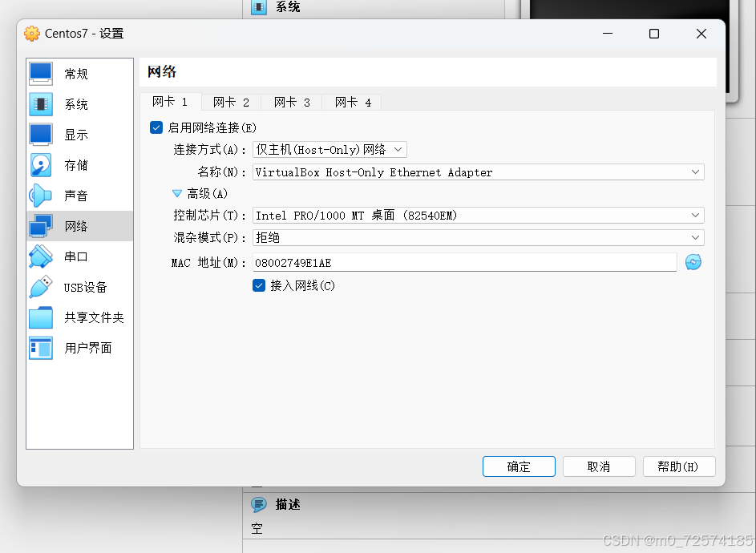Close the Centos7 settings dialog

click(701, 34)
